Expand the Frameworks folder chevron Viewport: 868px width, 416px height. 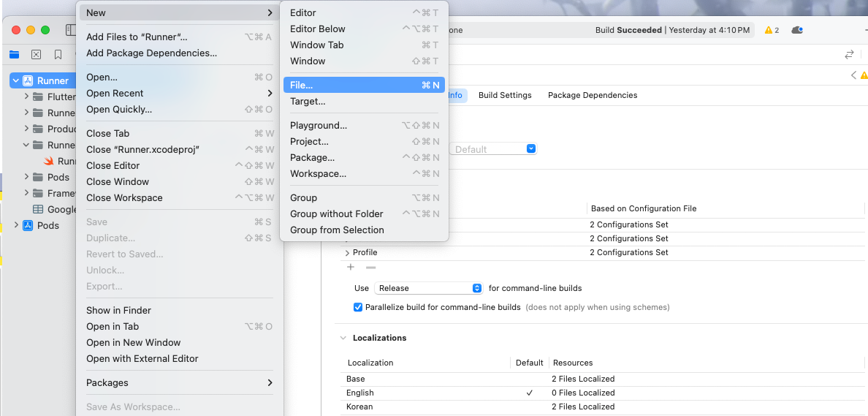tap(26, 193)
